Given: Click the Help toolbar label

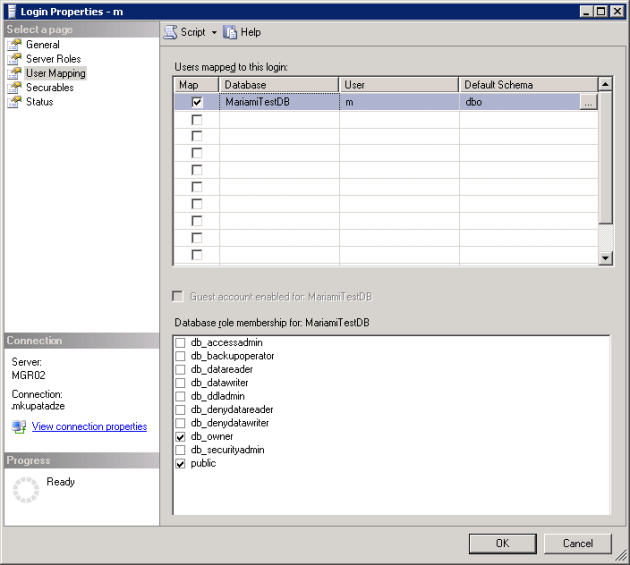Looking at the screenshot, I should 251,32.
